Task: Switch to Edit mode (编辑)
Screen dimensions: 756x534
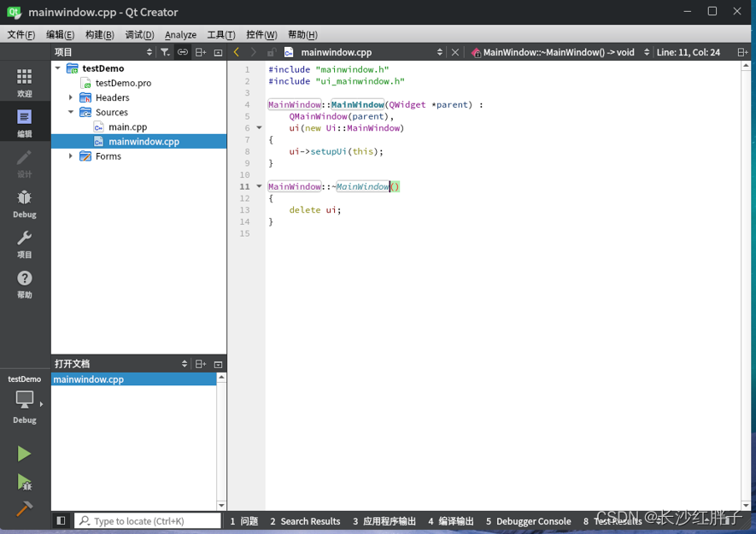Action: (25, 123)
